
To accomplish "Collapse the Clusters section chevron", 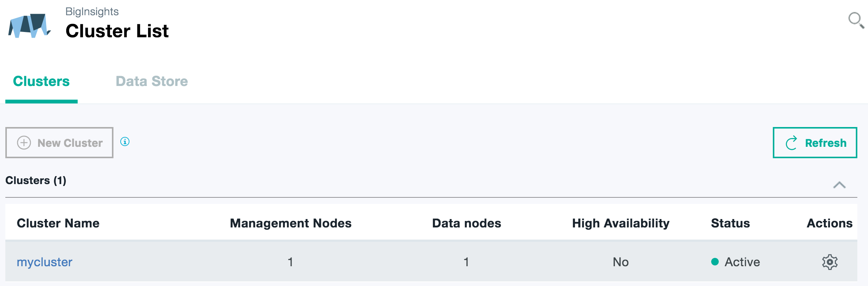I will click(839, 185).
